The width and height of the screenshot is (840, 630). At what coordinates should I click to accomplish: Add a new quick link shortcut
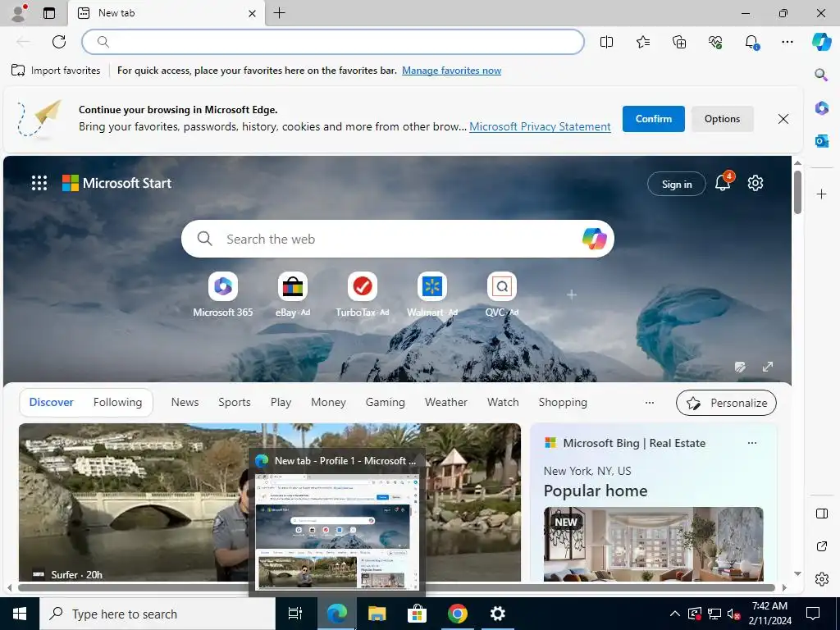[572, 294]
